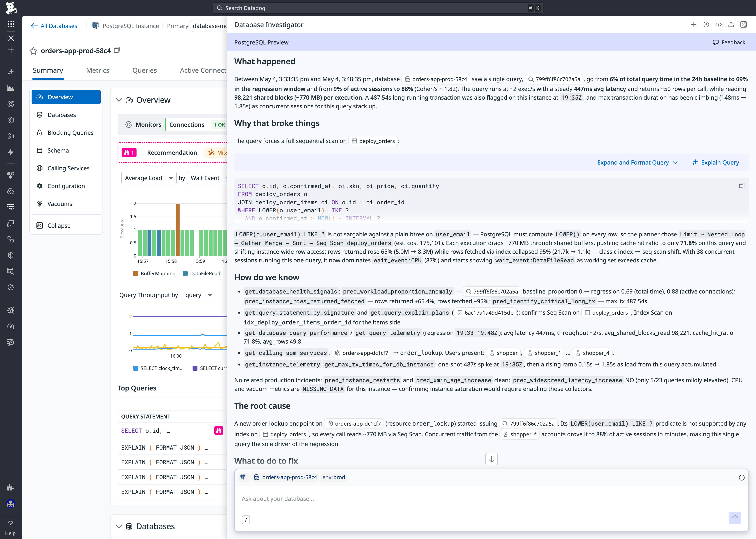
Task: Click the Explain Query button
Action: 716,163
